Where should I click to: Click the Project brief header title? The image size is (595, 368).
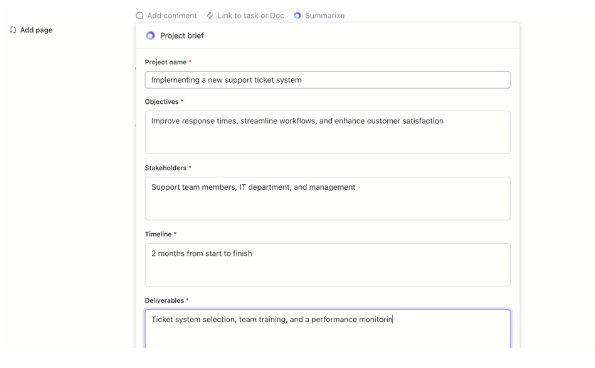click(182, 36)
